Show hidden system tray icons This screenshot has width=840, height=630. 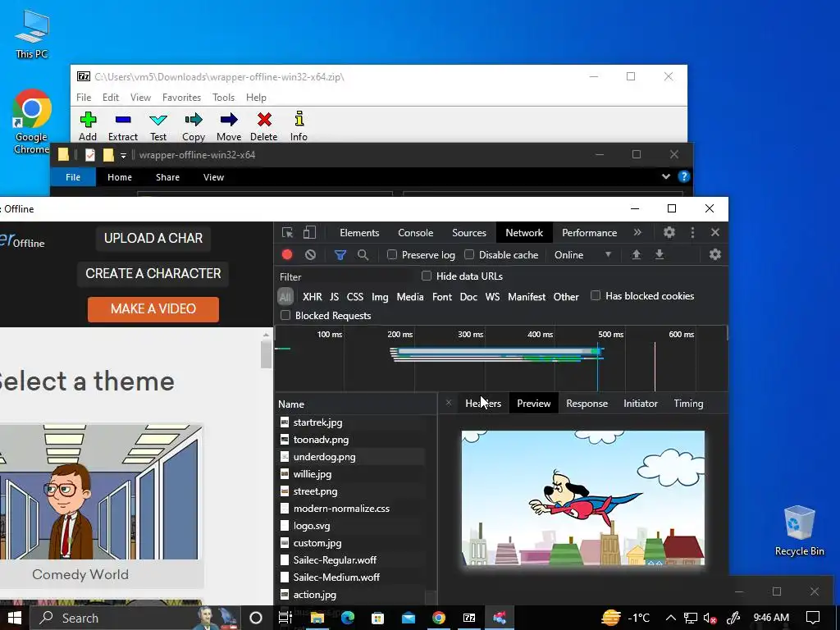(x=670, y=618)
